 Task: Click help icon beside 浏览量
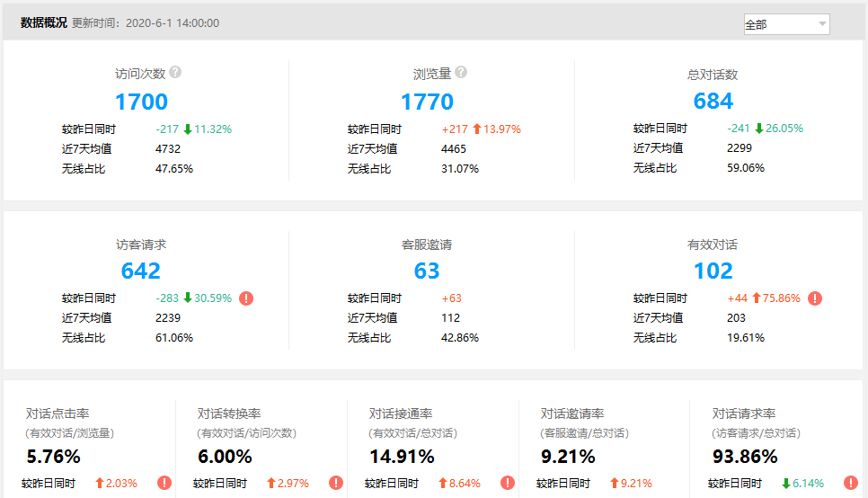click(461, 73)
